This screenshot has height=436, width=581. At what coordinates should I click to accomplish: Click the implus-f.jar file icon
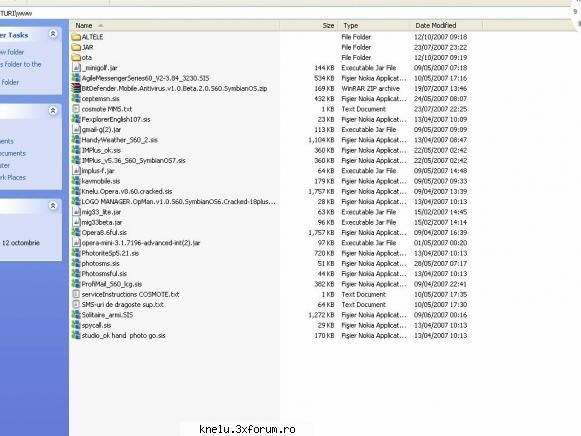(76, 171)
